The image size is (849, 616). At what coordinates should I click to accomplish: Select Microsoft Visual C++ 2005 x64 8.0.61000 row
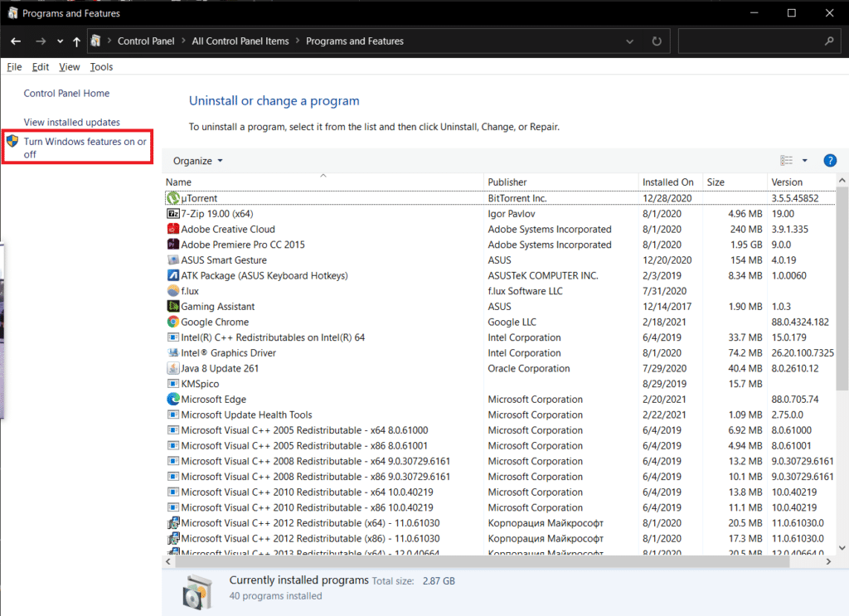[x=500, y=430]
